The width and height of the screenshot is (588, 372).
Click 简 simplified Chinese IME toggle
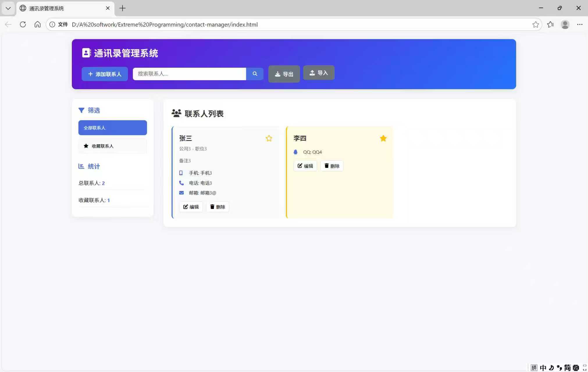(567, 368)
